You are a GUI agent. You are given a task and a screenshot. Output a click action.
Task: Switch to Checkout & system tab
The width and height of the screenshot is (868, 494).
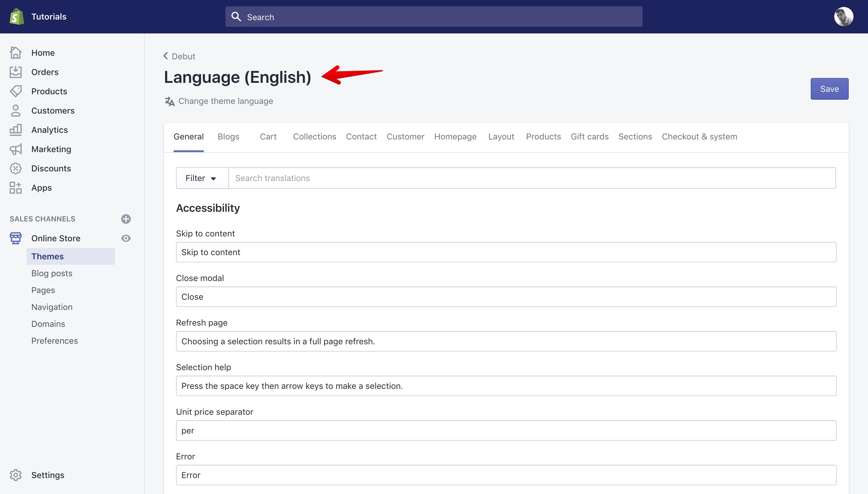pyautogui.click(x=699, y=137)
